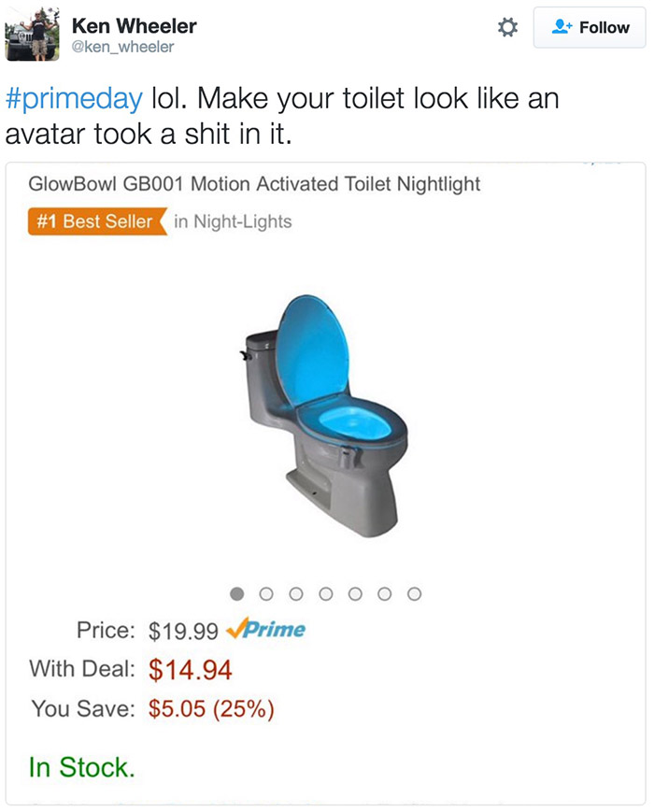Jump to the fourth carousel dot

[x=326, y=592]
